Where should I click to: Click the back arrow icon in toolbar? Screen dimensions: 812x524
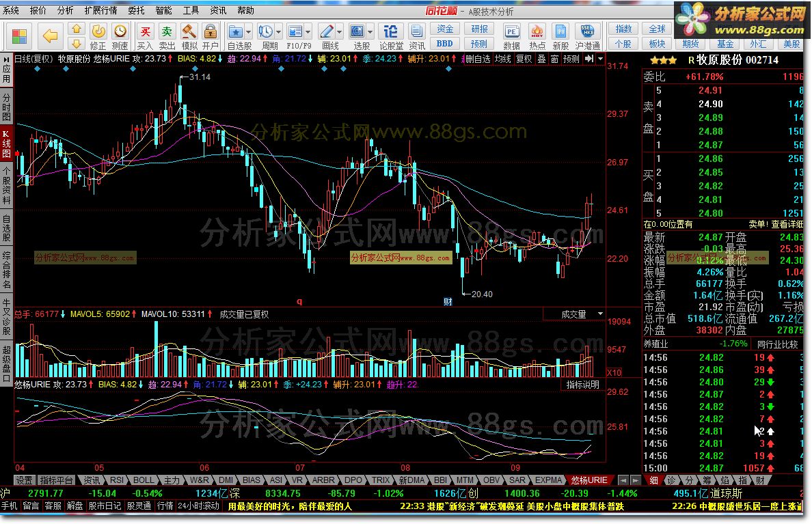[50, 36]
